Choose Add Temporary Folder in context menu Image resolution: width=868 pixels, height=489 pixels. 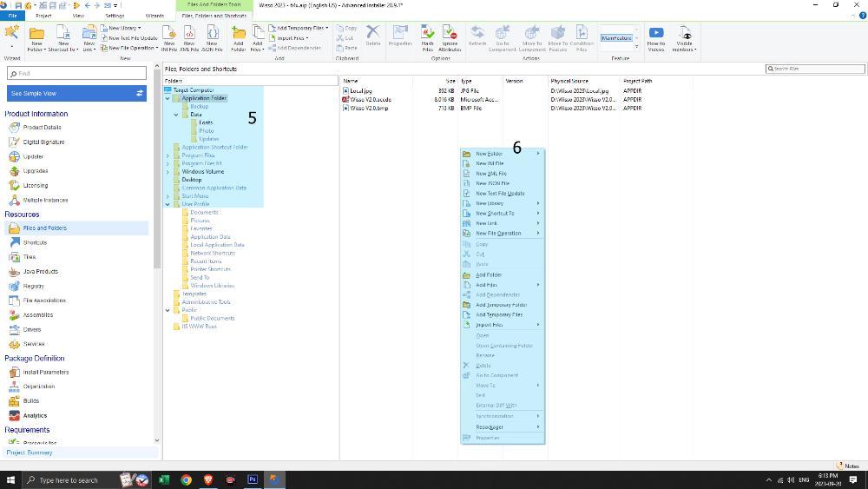[502, 305]
